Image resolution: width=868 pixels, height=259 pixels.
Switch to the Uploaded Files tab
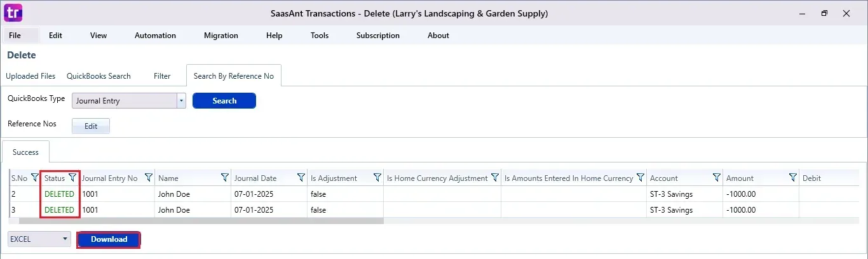(31, 76)
